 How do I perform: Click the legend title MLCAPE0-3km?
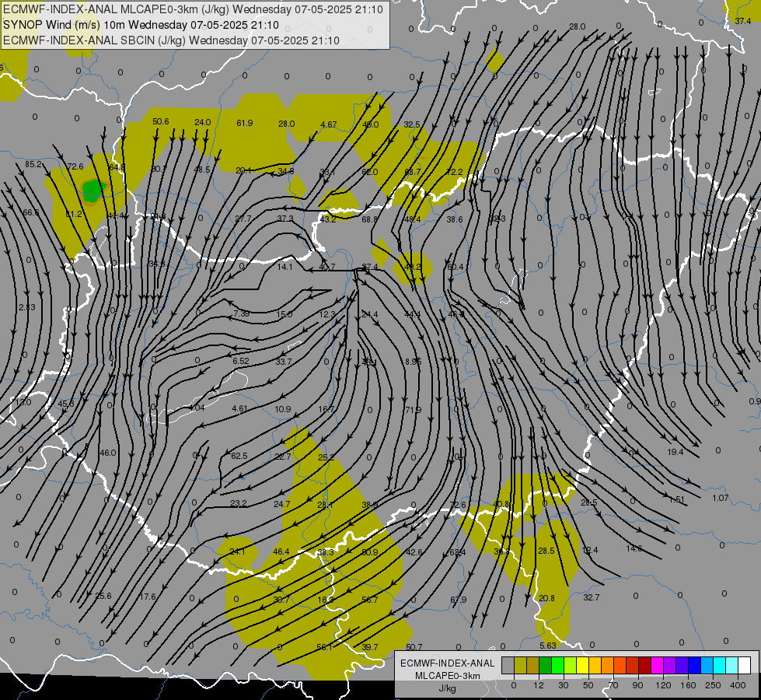click(x=447, y=676)
